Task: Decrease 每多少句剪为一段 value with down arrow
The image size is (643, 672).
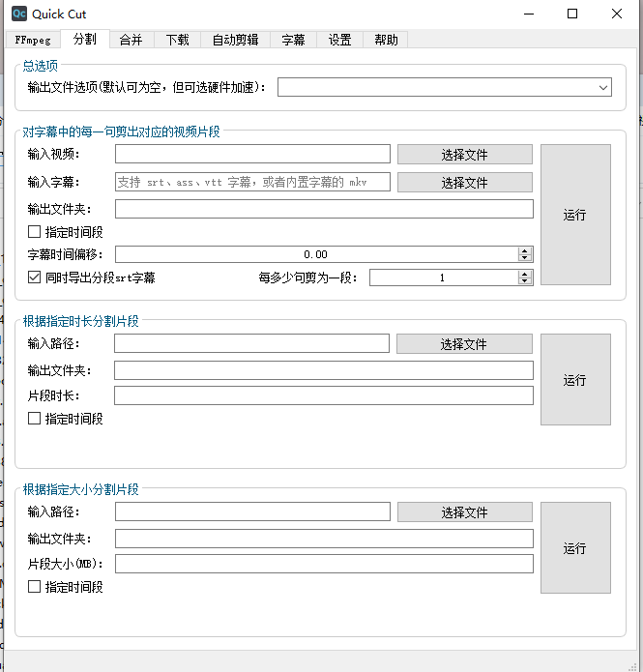Action: click(x=525, y=281)
